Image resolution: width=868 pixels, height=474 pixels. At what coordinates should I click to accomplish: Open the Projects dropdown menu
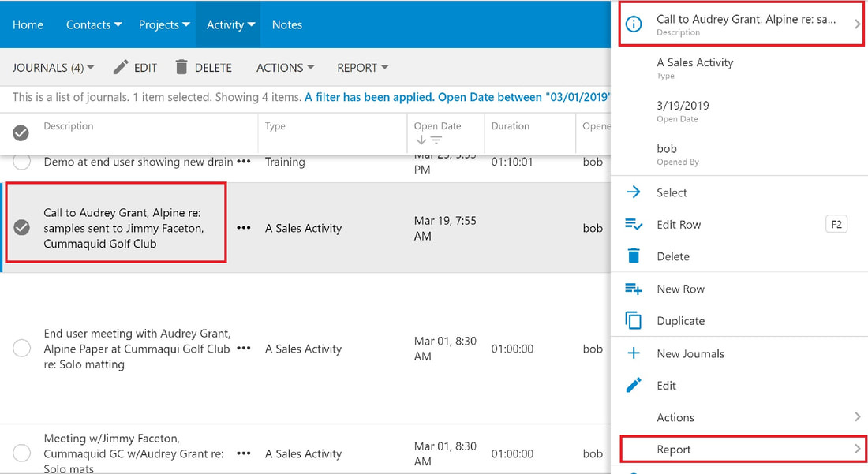[x=164, y=24]
